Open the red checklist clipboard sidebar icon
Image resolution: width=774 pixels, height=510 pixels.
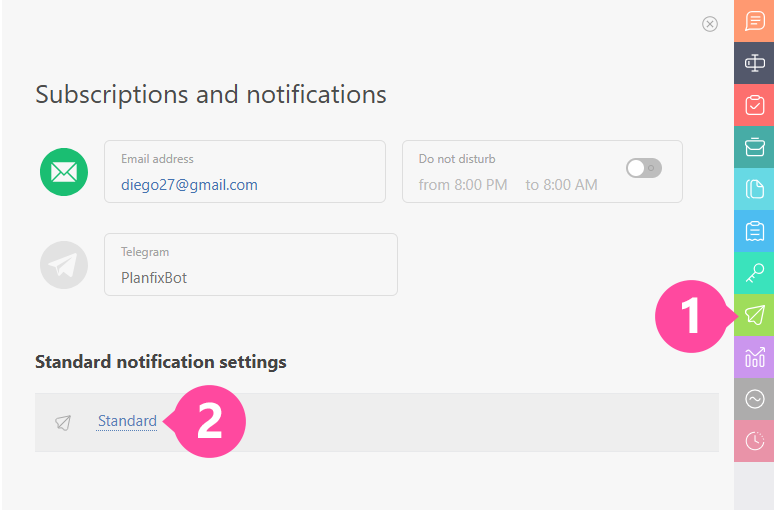(x=755, y=105)
